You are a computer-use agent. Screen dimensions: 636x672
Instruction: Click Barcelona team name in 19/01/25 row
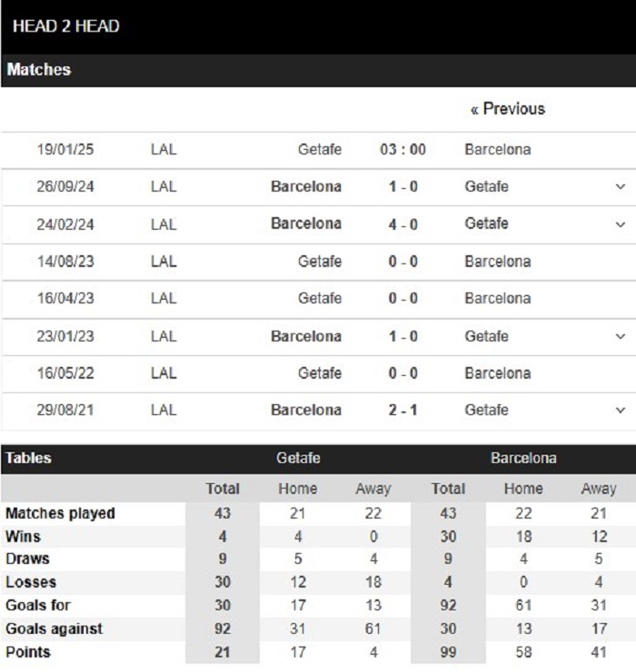click(498, 150)
